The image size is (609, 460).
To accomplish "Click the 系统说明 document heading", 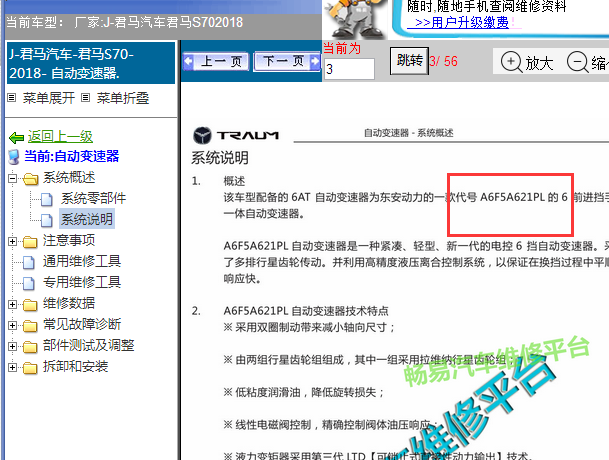I will click(x=220, y=158).
